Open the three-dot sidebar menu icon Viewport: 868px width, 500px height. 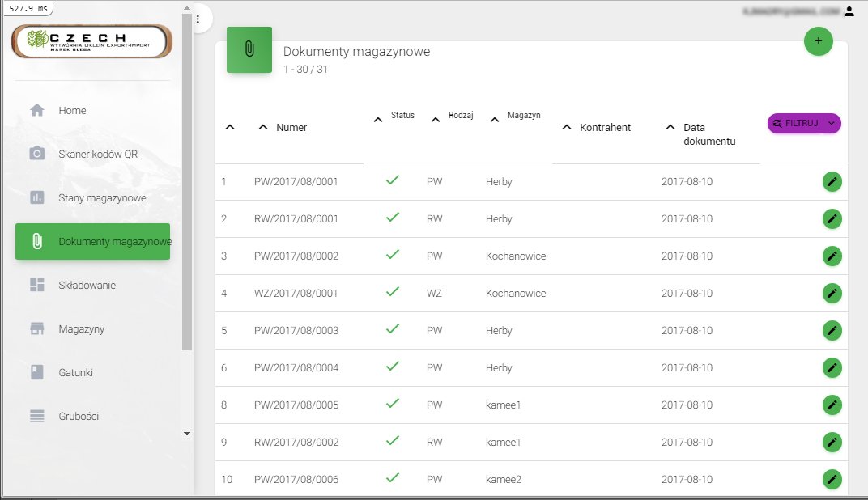198,19
